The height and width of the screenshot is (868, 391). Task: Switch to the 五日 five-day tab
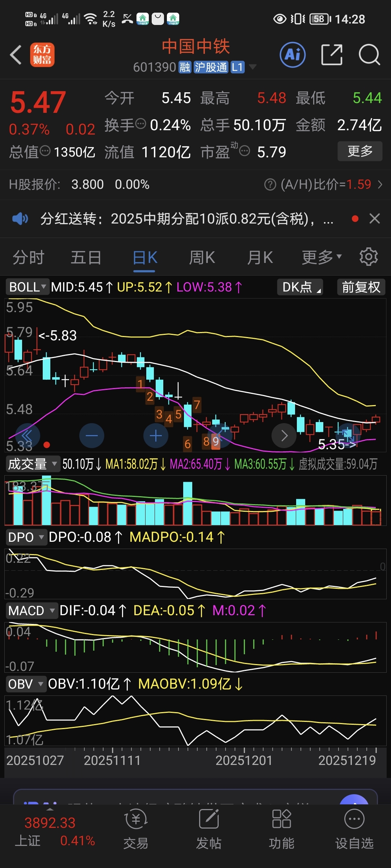[x=86, y=258]
